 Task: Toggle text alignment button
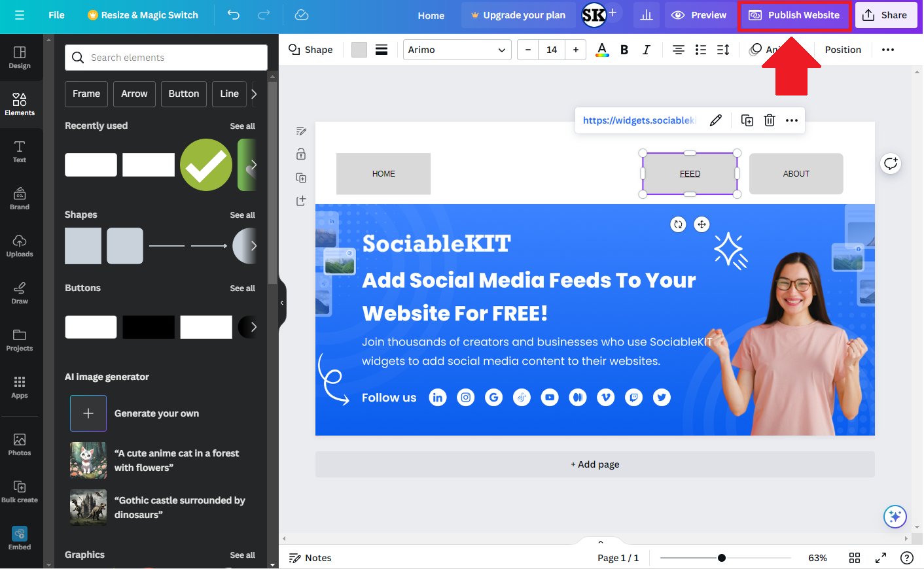(x=679, y=50)
